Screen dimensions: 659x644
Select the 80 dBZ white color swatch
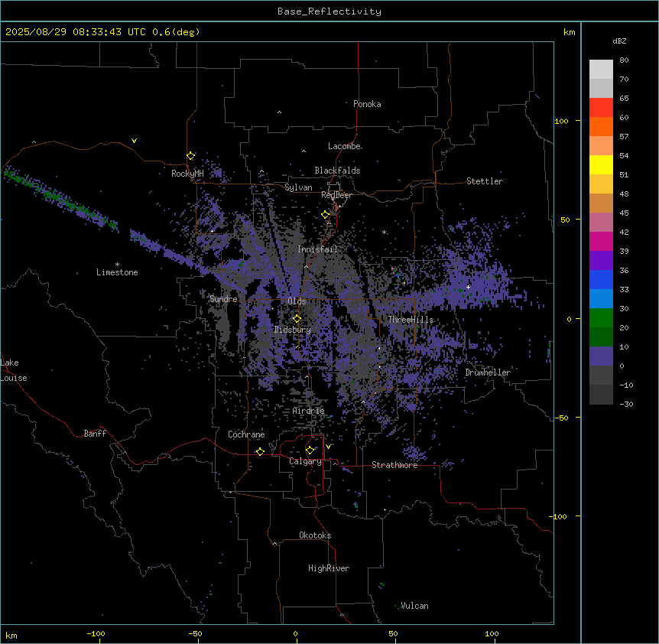pos(601,70)
